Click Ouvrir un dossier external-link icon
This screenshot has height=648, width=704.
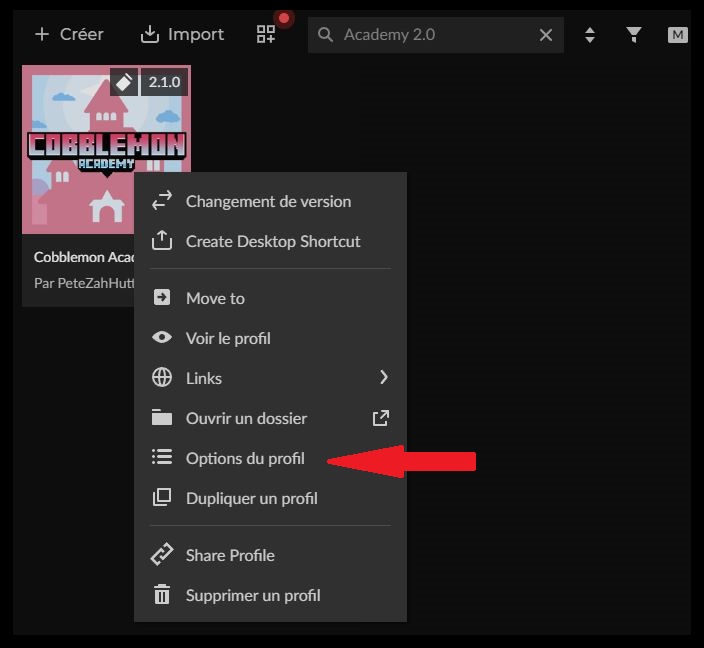[380, 418]
